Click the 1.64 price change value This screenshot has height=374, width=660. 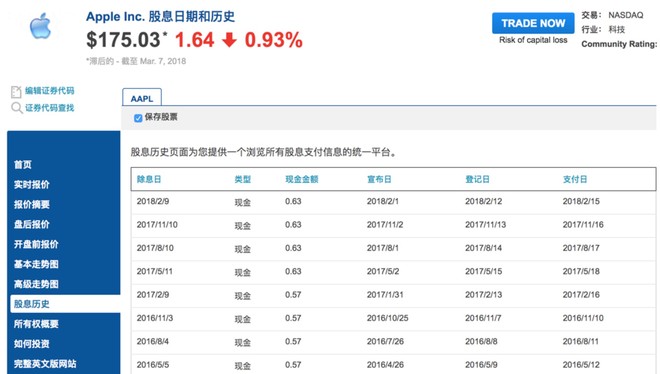point(194,40)
